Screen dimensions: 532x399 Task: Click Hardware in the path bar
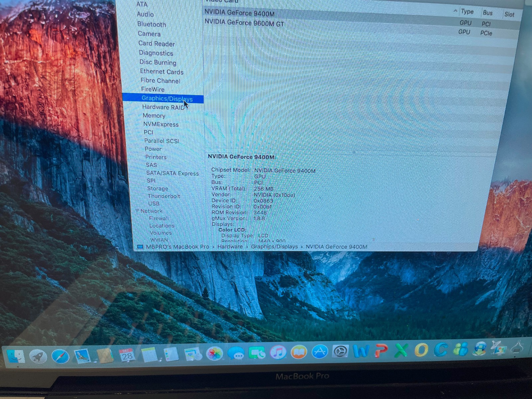[x=230, y=247]
